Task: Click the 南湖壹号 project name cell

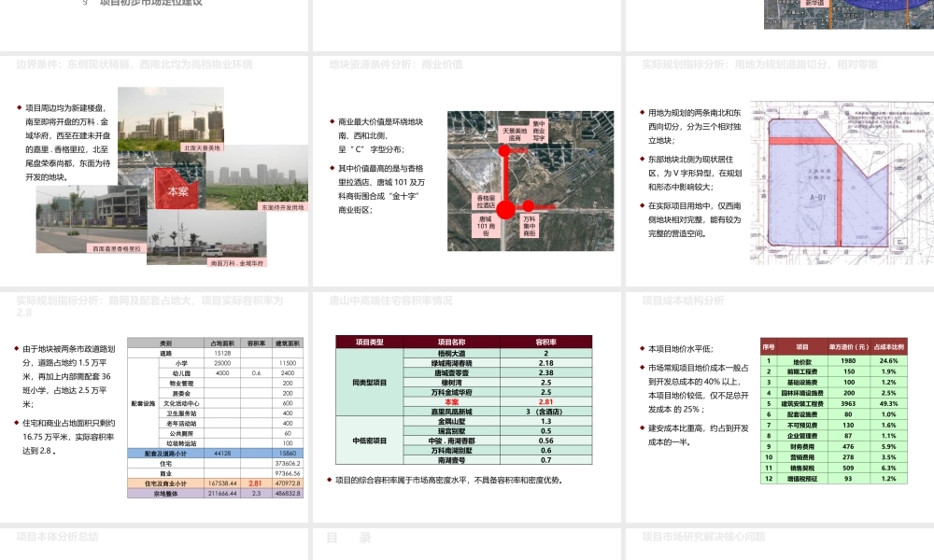Action: pyautogui.click(x=451, y=460)
